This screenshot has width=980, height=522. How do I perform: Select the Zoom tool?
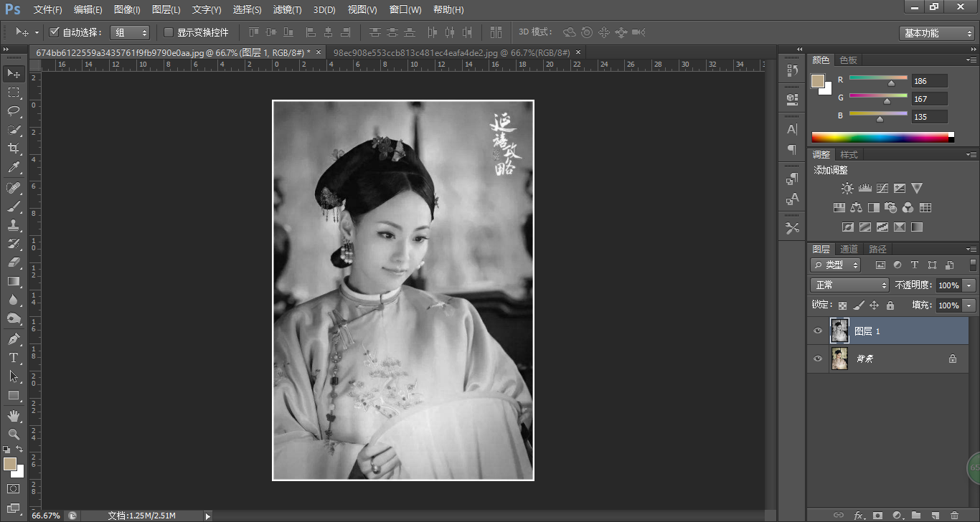pos(14,435)
